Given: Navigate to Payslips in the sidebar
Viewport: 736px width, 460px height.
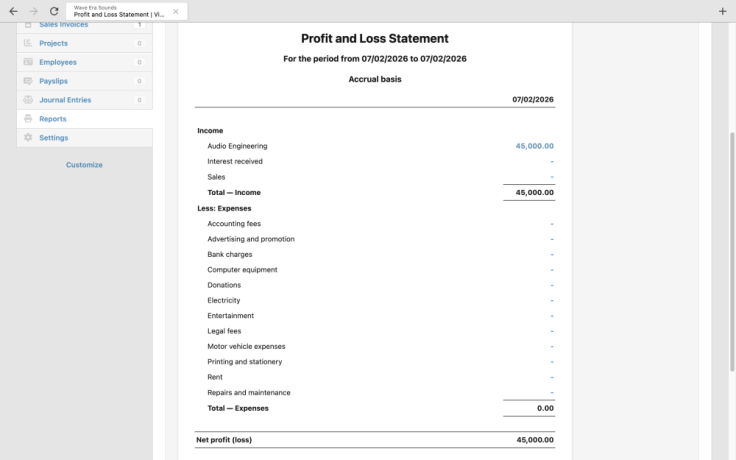Looking at the screenshot, I should click(55, 81).
